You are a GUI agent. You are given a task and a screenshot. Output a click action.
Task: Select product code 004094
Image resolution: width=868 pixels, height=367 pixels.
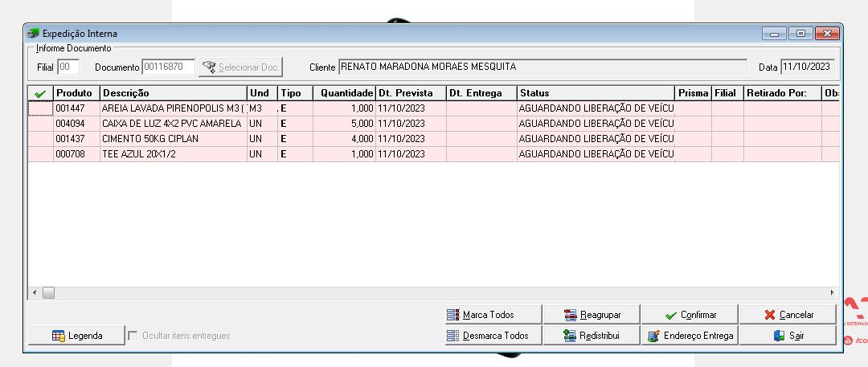tap(76, 124)
